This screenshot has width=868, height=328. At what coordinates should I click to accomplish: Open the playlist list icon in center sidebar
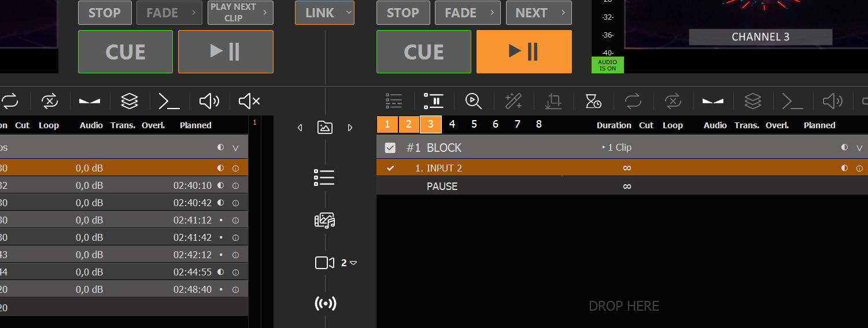pyautogui.click(x=324, y=177)
